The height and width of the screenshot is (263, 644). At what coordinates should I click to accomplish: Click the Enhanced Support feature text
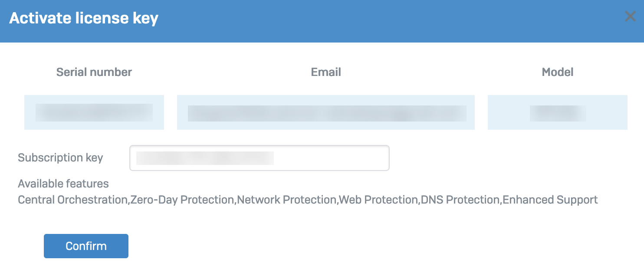tap(550, 200)
